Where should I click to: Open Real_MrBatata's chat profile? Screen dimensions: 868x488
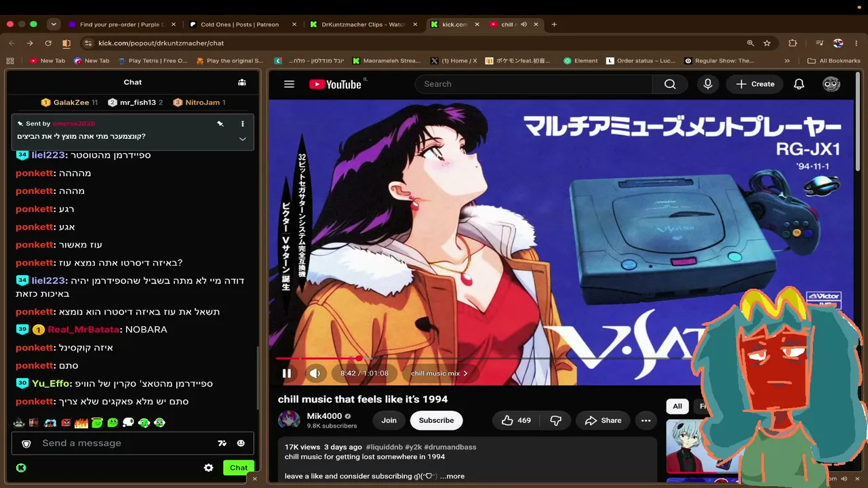(x=83, y=329)
